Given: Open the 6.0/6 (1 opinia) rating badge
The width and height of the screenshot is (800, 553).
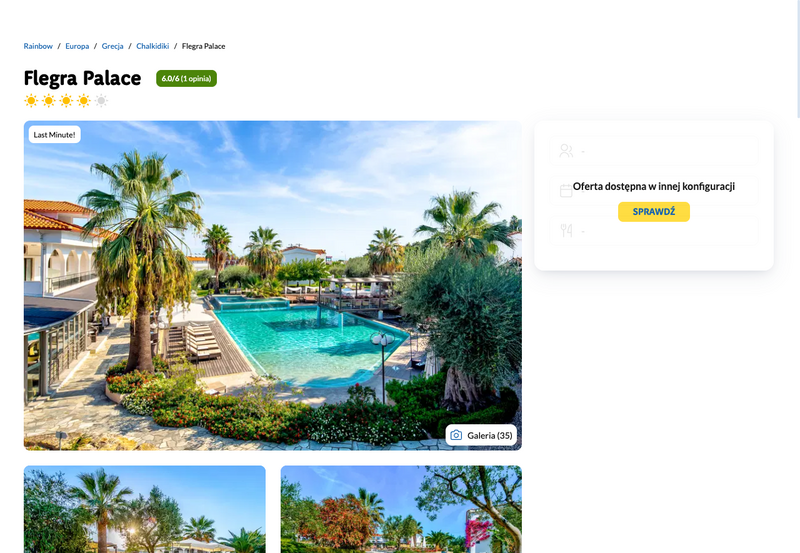Looking at the screenshot, I should click(186, 79).
